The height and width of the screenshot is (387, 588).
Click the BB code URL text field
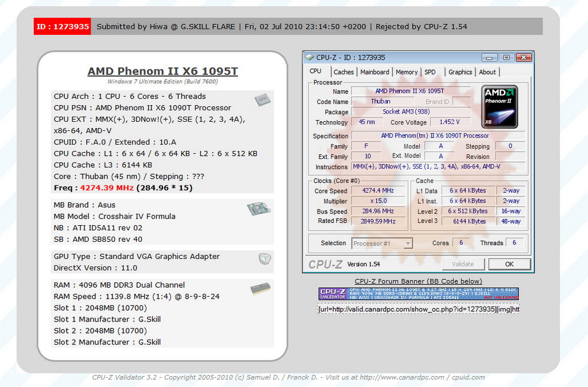[419, 309]
